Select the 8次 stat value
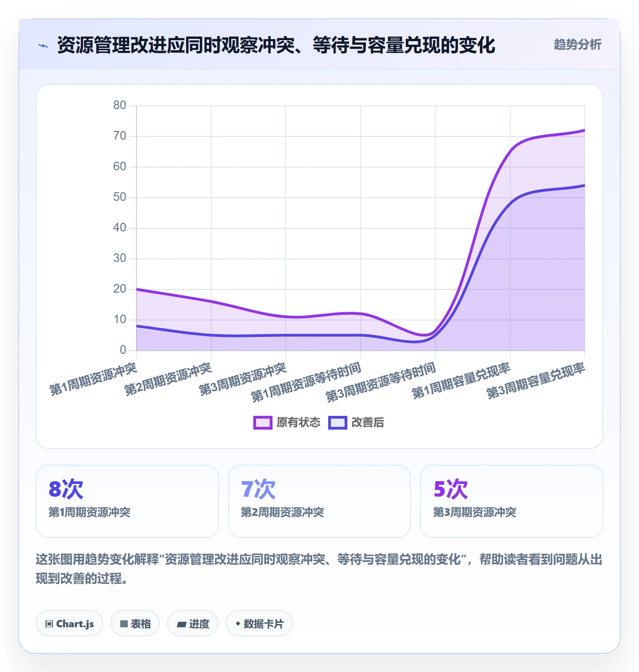The height and width of the screenshot is (672, 639). tap(66, 489)
